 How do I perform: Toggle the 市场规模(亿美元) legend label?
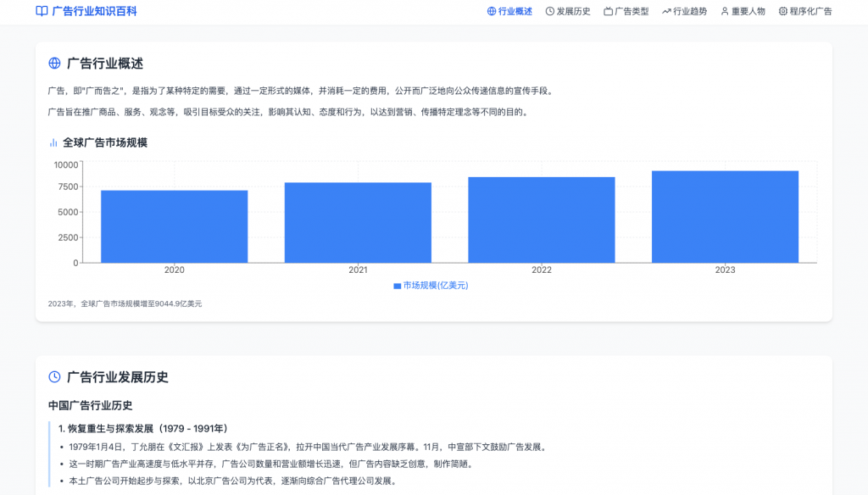click(x=435, y=286)
